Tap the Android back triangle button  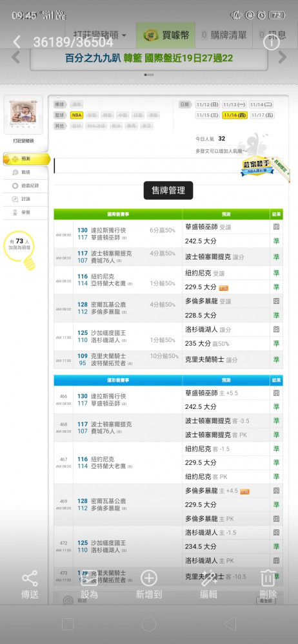point(230,624)
